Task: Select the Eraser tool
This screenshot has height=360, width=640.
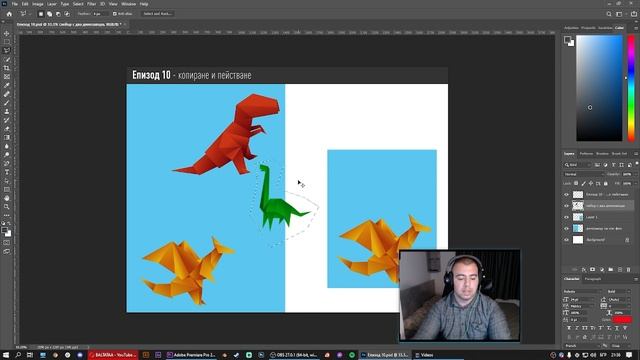Action: pos(7,129)
